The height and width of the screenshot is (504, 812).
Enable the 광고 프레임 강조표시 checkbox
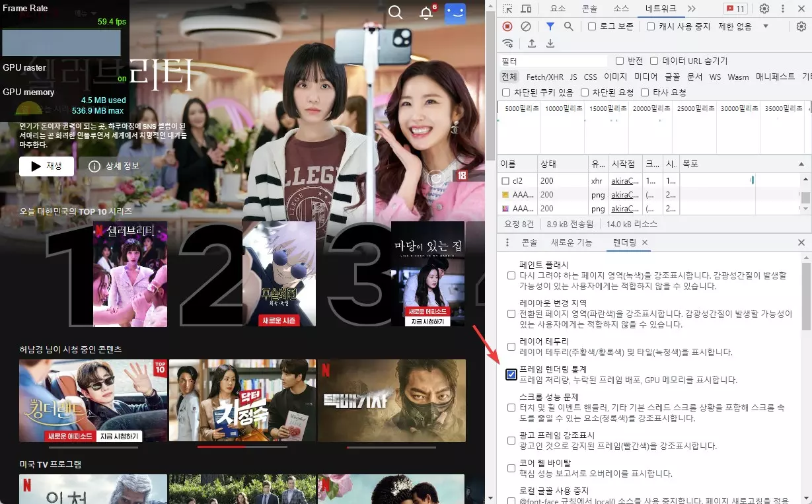tap(511, 441)
